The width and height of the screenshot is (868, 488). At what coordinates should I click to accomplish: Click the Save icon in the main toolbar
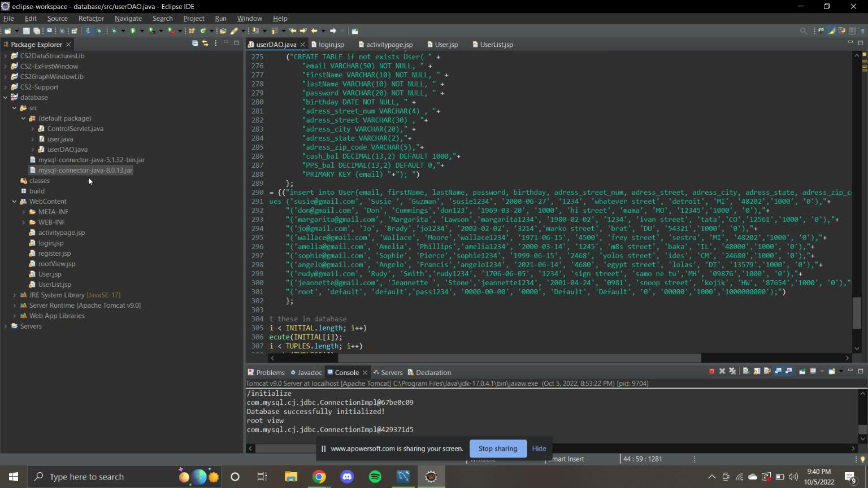click(x=26, y=31)
